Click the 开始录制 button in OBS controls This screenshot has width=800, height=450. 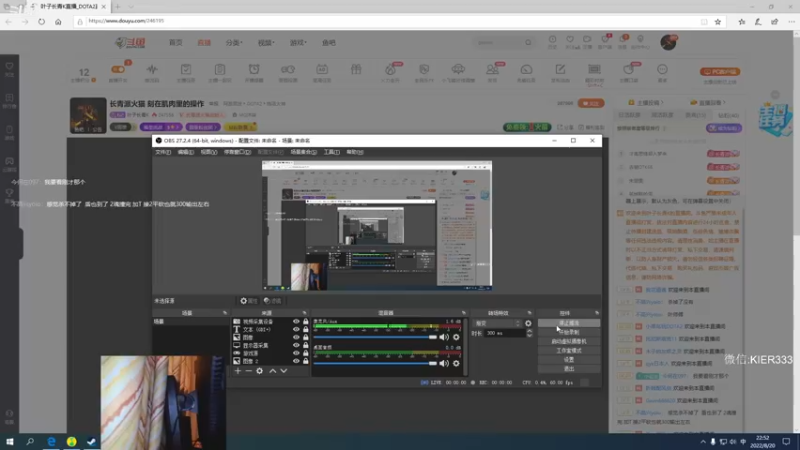[x=569, y=332]
